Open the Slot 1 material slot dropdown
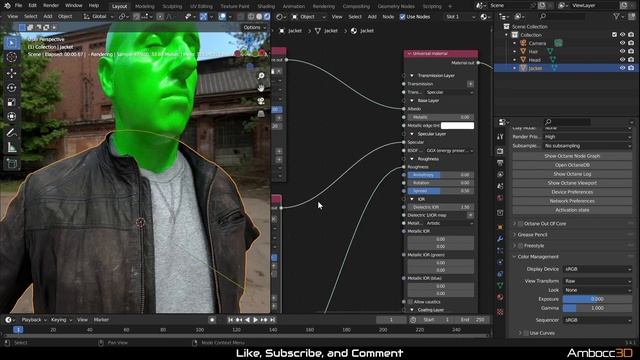Screen dimensions: 640x360 tap(460, 17)
